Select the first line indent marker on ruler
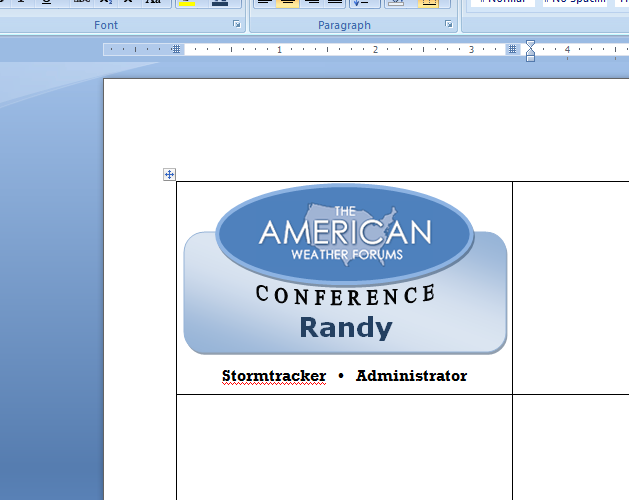This screenshot has height=500, width=629. pos(530,43)
